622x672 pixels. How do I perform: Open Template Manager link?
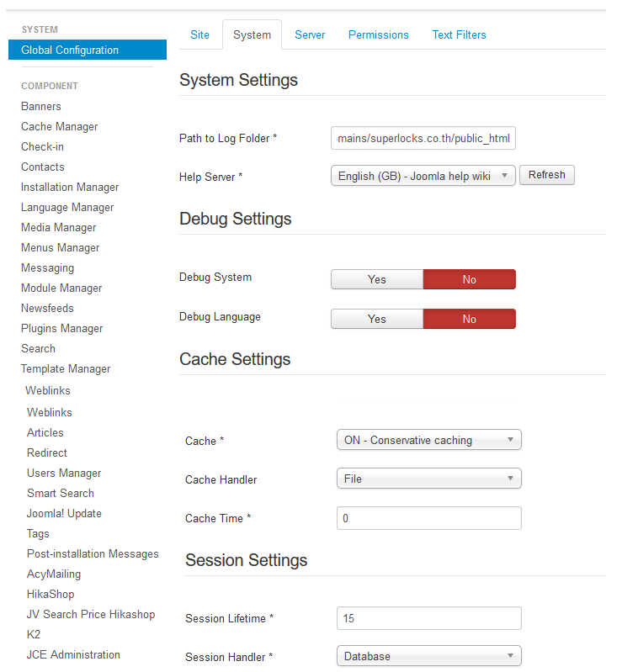[66, 368]
